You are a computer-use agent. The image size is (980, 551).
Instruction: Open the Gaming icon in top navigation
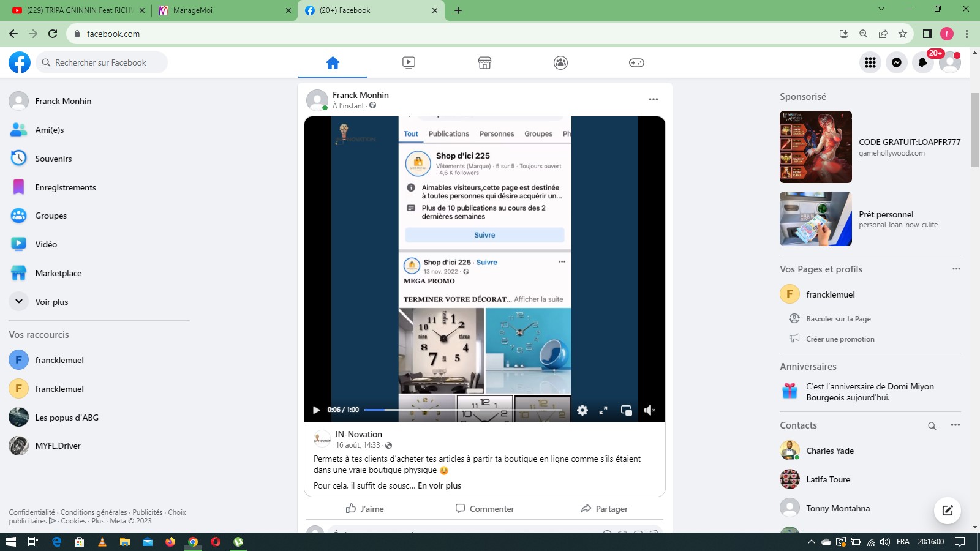pos(636,62)
